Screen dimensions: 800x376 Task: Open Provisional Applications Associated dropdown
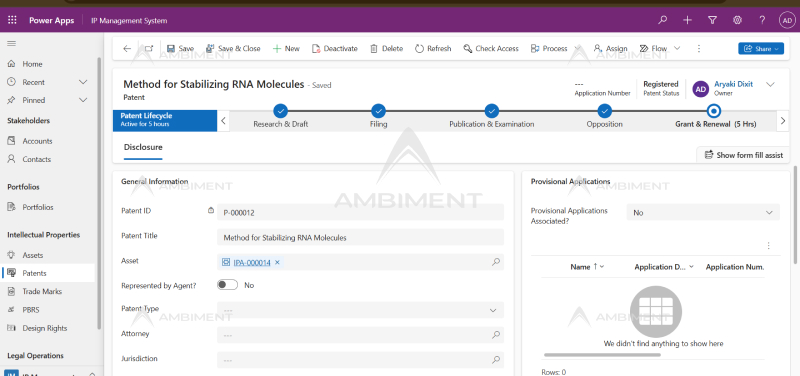point(703,212)
